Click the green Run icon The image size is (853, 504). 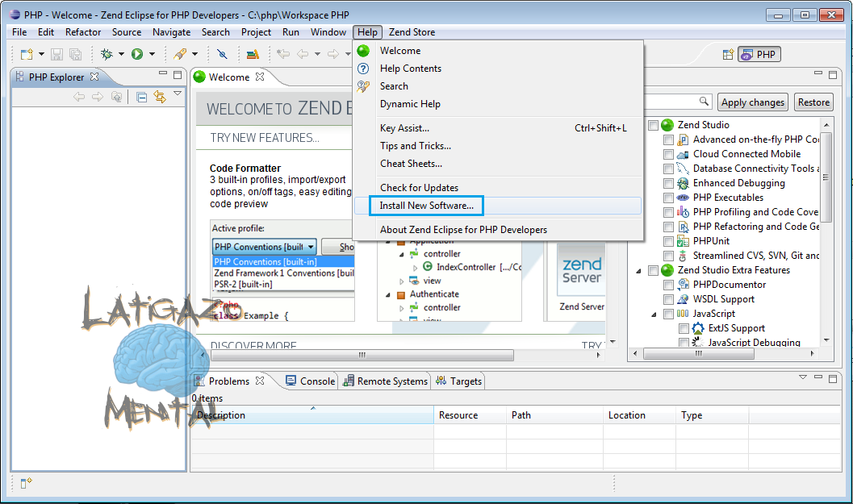click(136, 53)
